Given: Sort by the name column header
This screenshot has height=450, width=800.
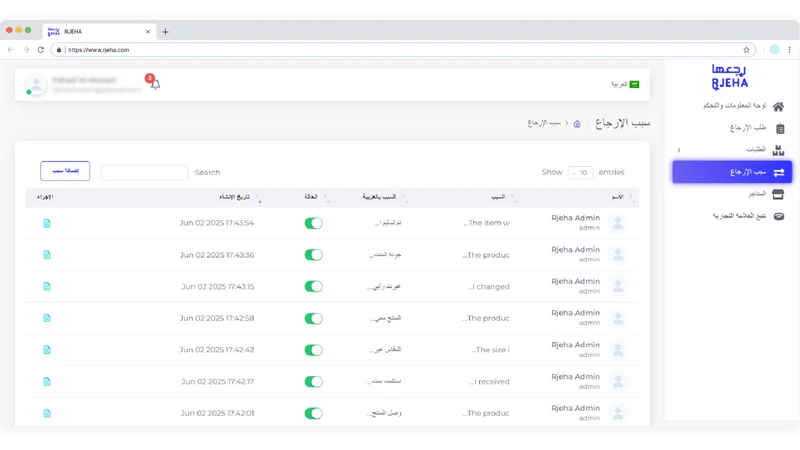Looking at the screenshot, I should [617, 197].
